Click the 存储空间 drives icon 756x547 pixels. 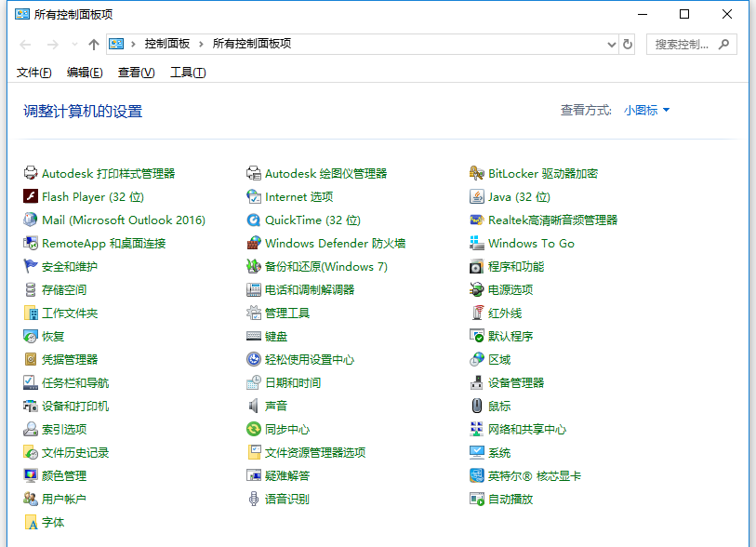(31, 289)
